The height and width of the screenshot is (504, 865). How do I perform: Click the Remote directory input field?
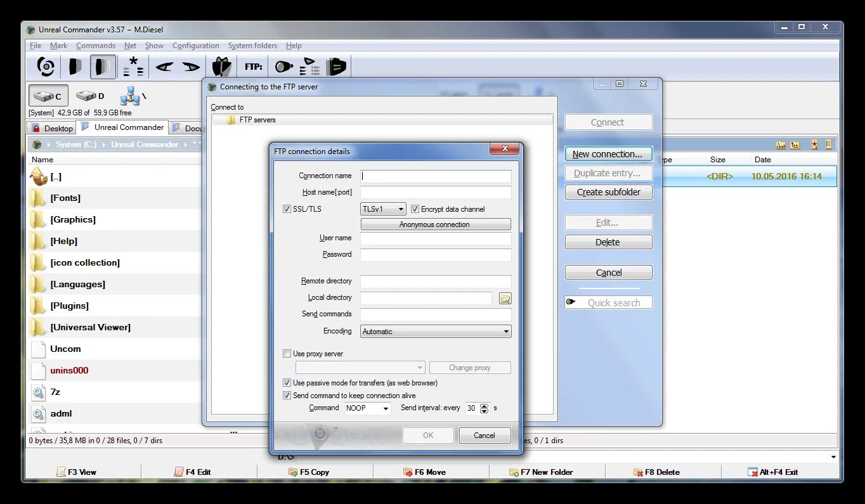pyautogui.click(x=436, y=281)
